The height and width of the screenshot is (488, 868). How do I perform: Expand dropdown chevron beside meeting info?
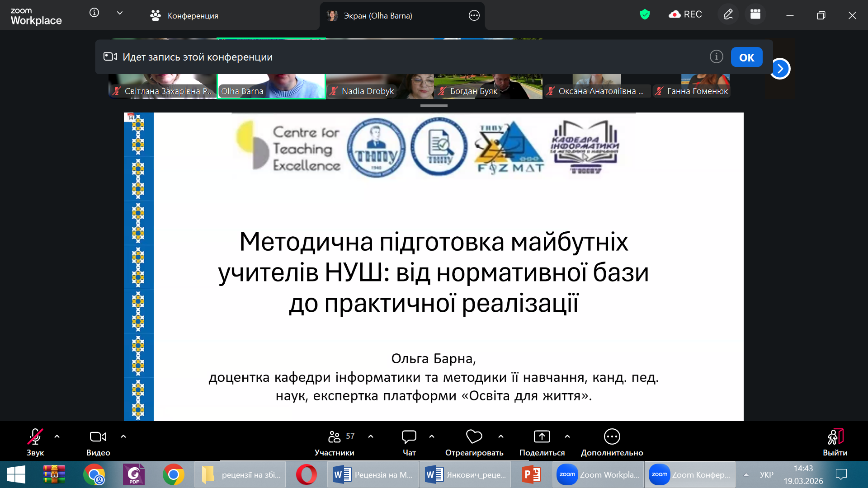pos(120,13)
